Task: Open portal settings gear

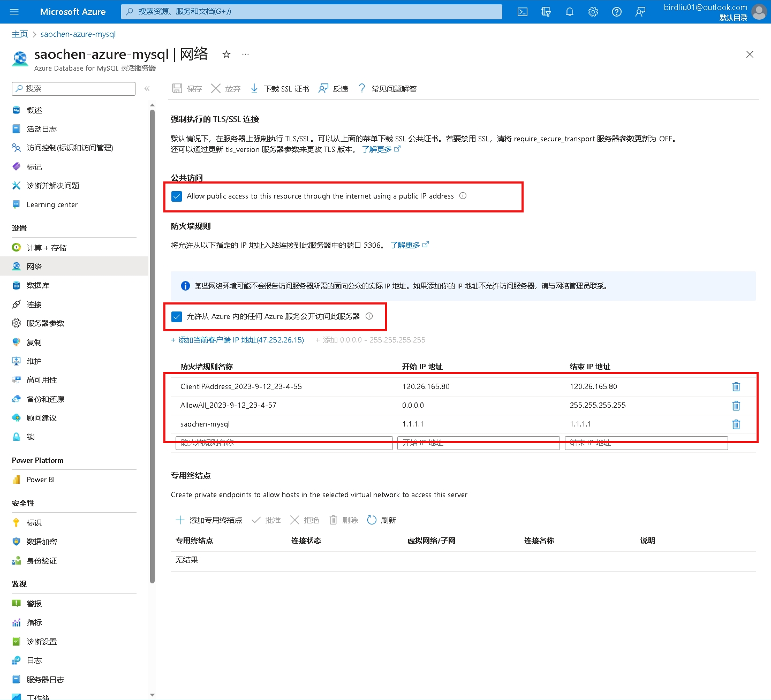Action: (593, 12)
